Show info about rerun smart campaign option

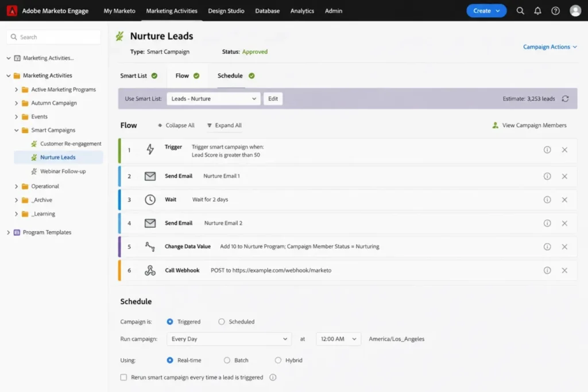(x=273, y=378)
